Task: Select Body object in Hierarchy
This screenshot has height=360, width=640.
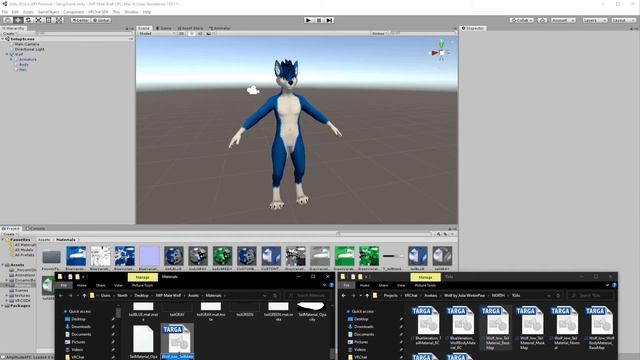Action: [24, 64]
